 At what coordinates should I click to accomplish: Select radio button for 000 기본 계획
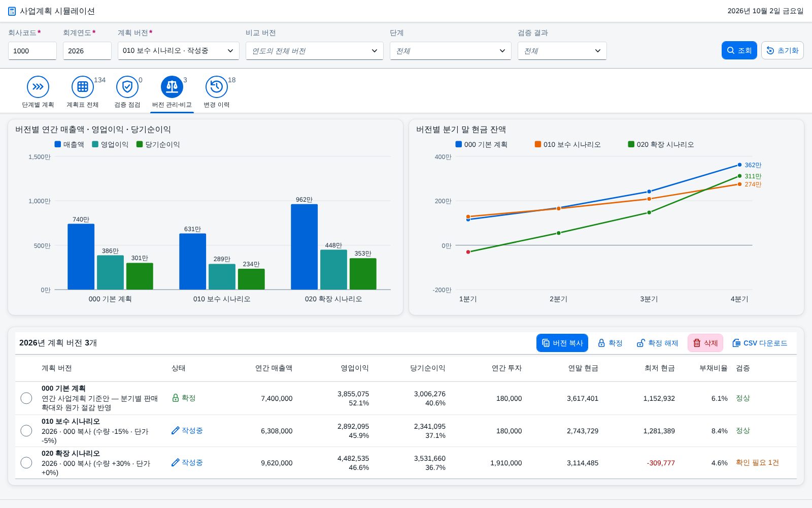pos(26,398)
